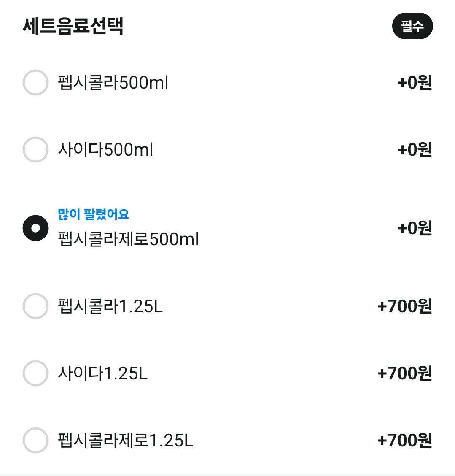This screenshot has height=476, width=455.
Task: Tap +0원 price beside 사이다500ml
Action: coord(415,150)
